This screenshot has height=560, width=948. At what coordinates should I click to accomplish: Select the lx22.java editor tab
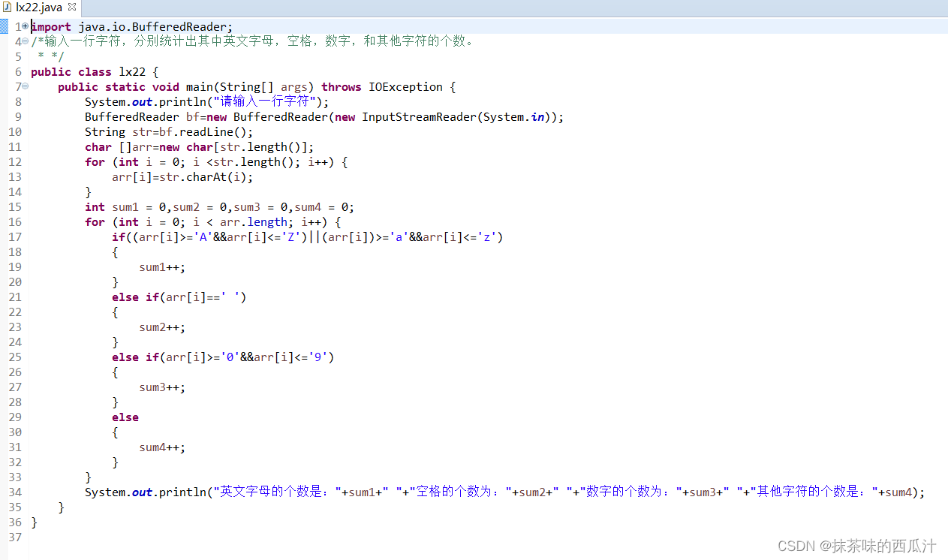tap(41, 8)
